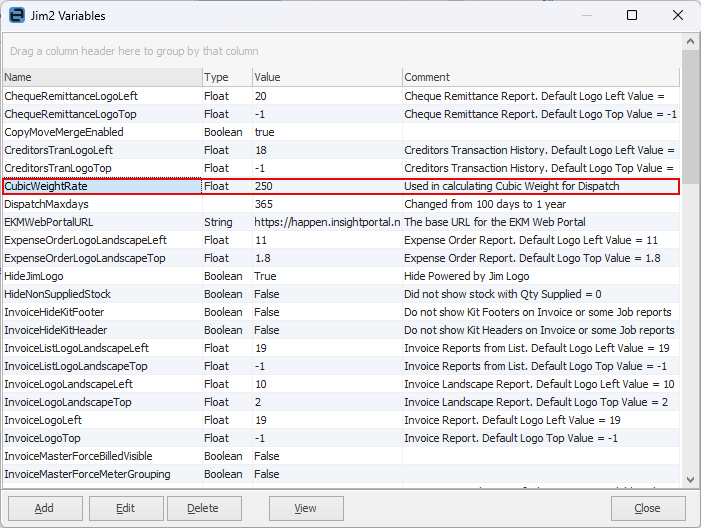Click the https://happen.insightportal URL value
The width and height of the screenshot is (701, 528).
pos(327,222)
